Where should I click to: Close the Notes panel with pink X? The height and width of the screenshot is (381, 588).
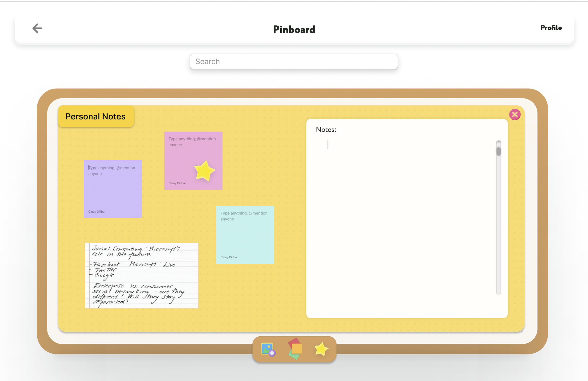(x=515, y=114)
